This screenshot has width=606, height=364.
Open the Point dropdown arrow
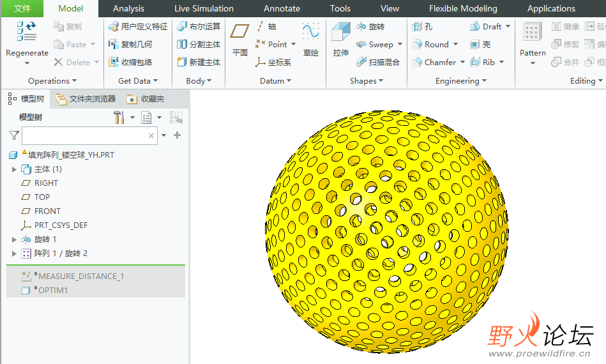pyautogui.click(x=293, y=45)
